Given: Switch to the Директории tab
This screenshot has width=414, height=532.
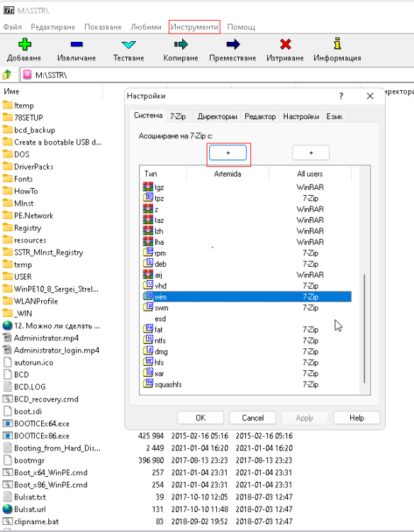Looking at the screenshot, I should coord(217,116).
